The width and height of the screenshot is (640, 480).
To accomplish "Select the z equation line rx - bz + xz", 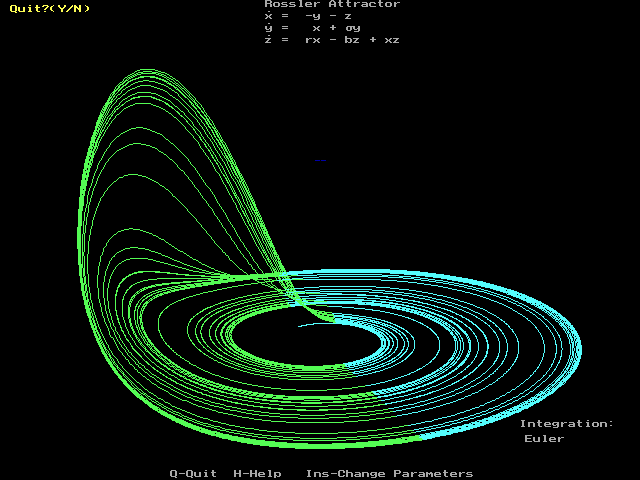I will point(332,40).
